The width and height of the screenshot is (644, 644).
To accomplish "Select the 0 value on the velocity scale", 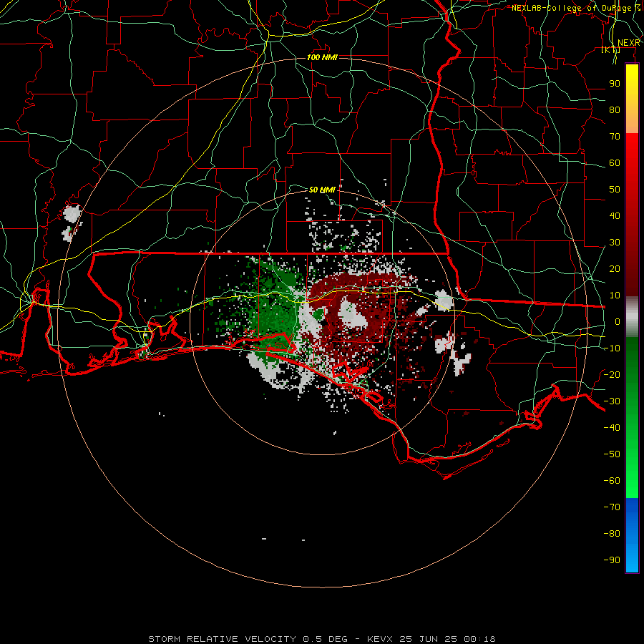I will [x=618, y=321].
